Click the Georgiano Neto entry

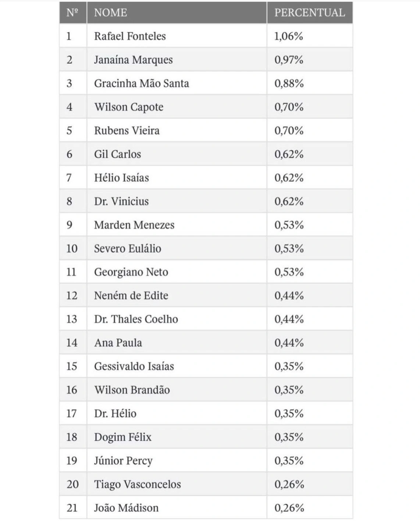(131, 272)
